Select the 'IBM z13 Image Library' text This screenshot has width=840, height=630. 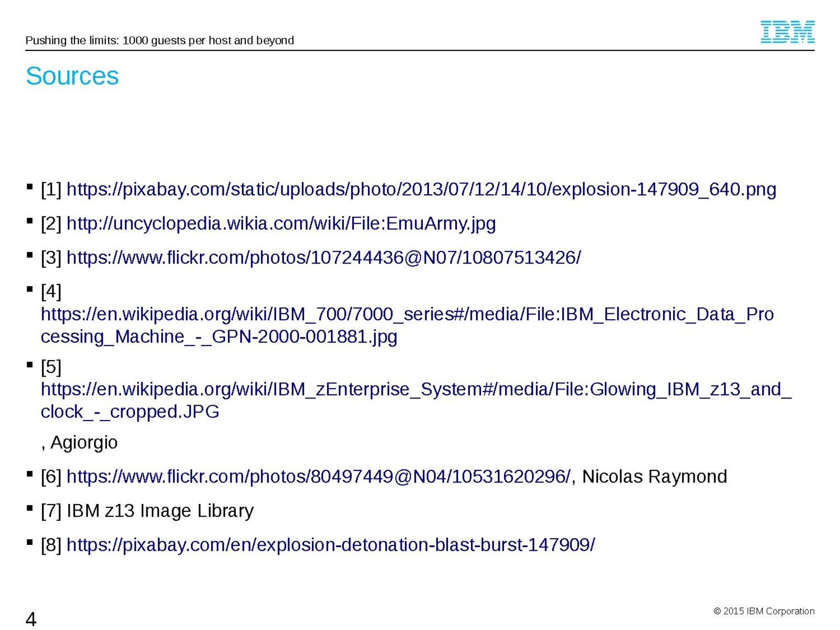(160, 511)
